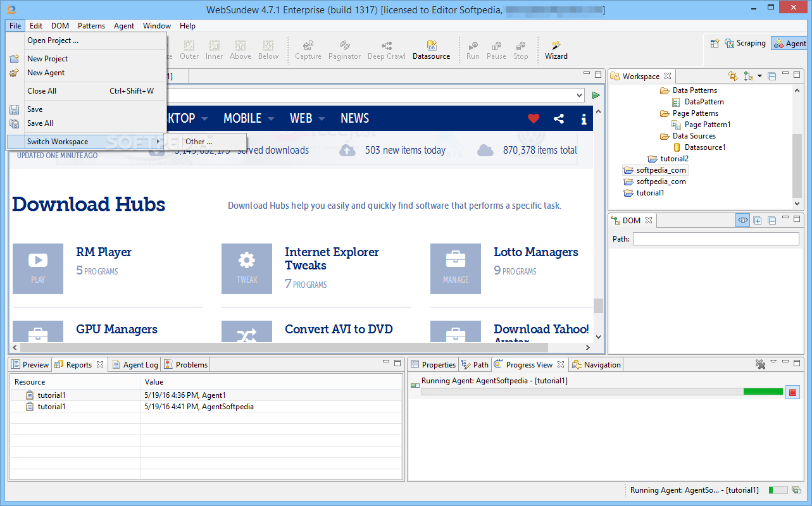The height and width of the screenshot is (506, 812).
Task: Expand MOBILE menu arrow on web page
Action: (x=271, y=118)
